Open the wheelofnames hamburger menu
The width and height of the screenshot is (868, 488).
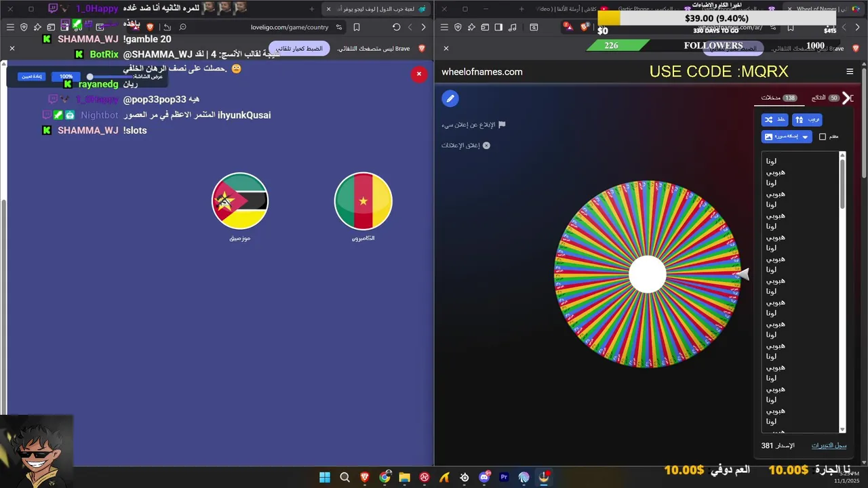point(850,72)
